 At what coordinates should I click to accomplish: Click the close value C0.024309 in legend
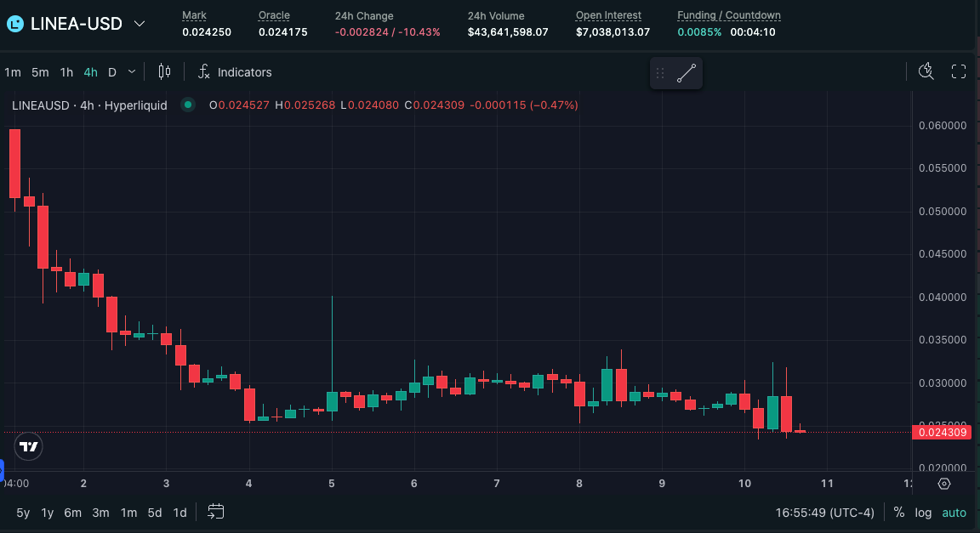tap(435, 105)
